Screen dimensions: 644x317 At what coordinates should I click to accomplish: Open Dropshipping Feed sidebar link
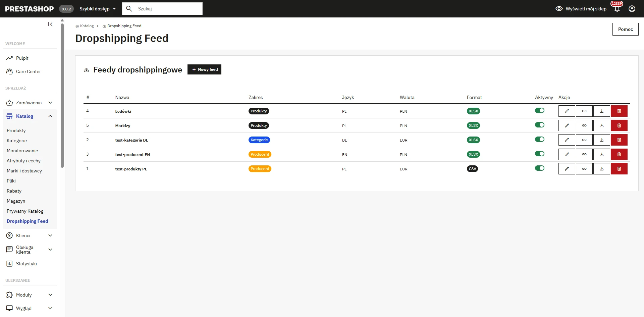point(28,221)
